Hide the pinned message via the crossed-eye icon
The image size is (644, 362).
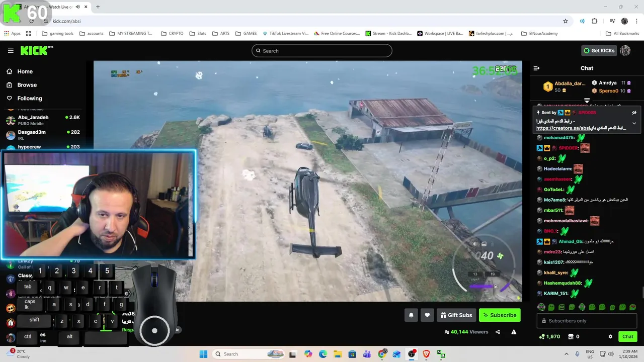click(634, 113)
